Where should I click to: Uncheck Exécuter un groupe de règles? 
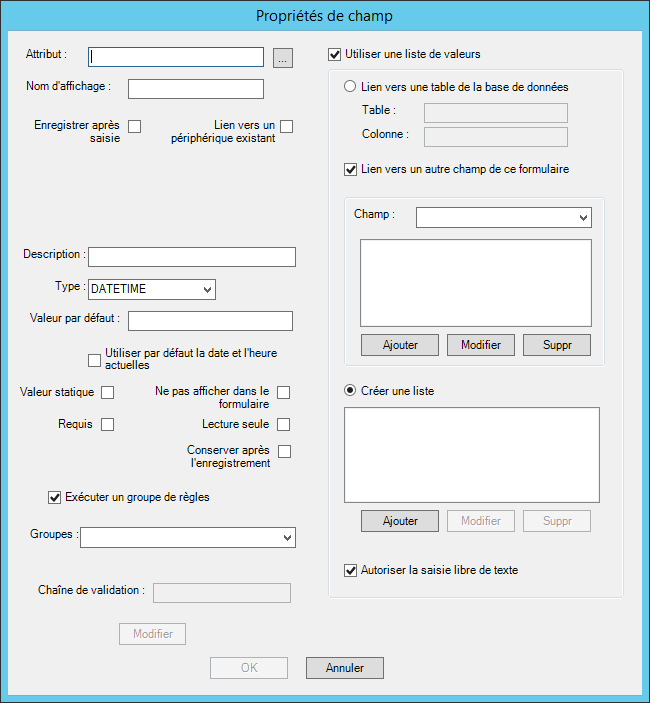coord(54,497)
